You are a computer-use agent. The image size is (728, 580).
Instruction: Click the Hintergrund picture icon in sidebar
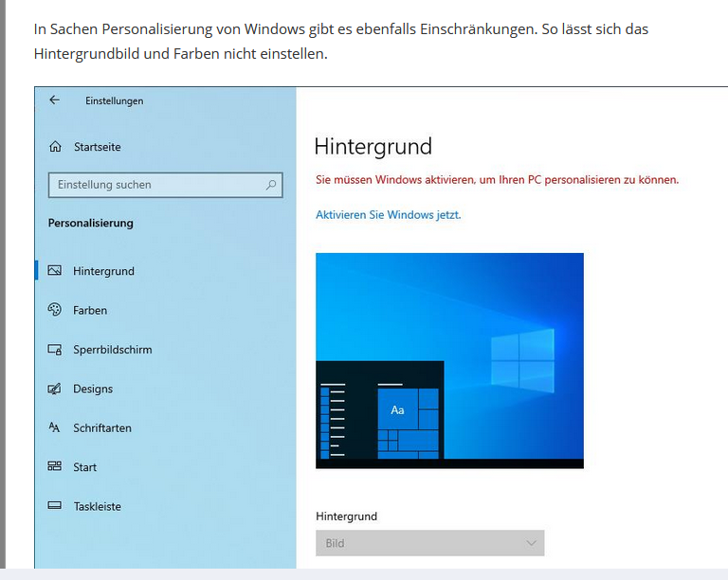tap(55, 270)
